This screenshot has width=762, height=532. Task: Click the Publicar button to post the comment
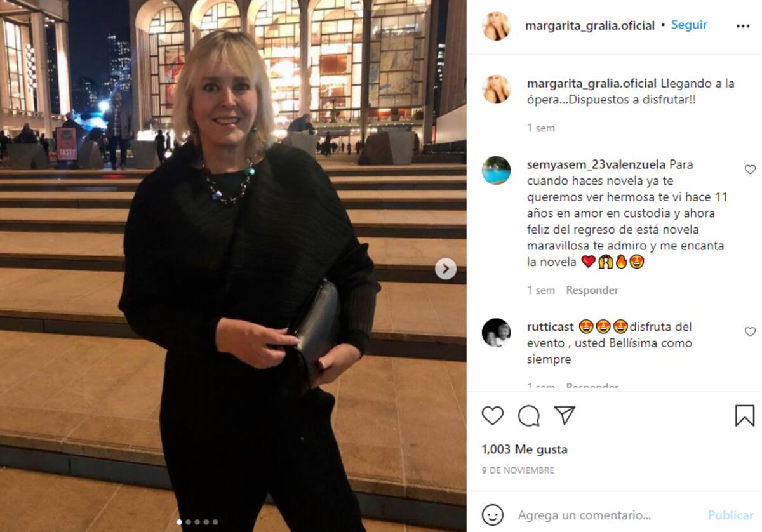coord(730,515)
